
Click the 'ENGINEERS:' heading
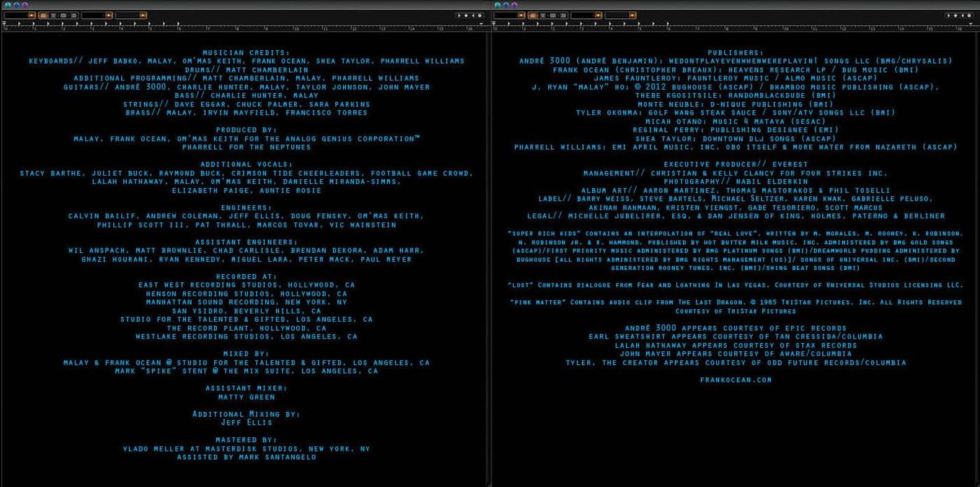click(246, 208)
